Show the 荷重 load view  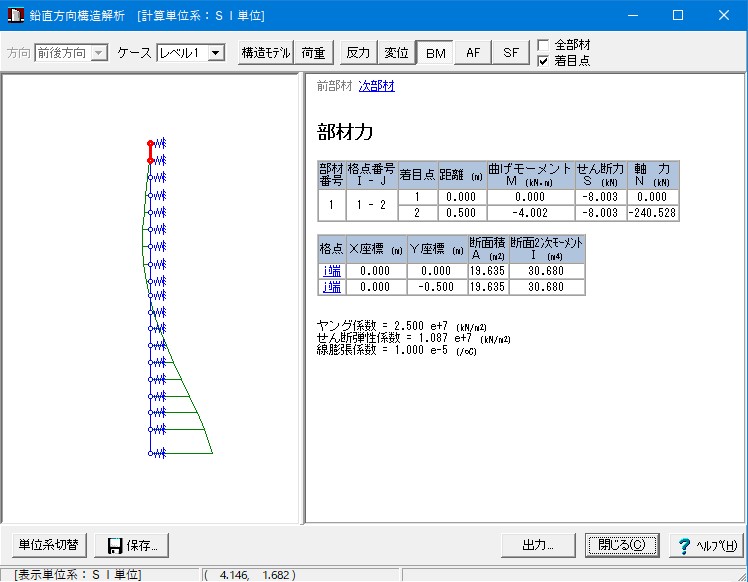tap(313, 52)
